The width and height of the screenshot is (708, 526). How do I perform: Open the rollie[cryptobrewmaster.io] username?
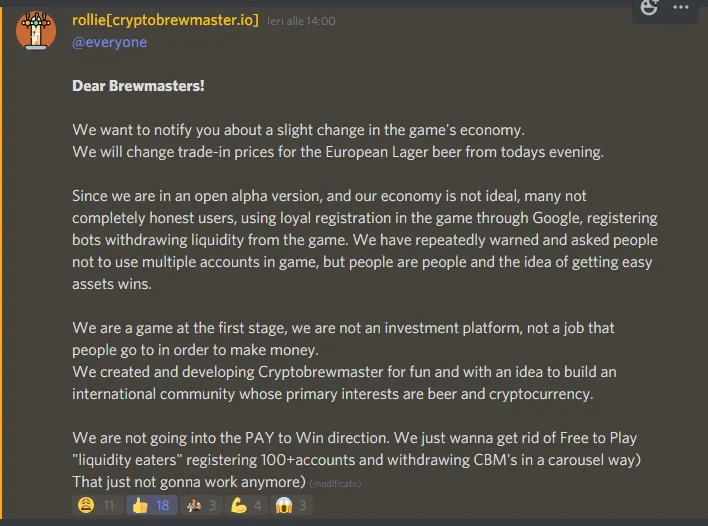pyautogui.click(x=165, y=20)
